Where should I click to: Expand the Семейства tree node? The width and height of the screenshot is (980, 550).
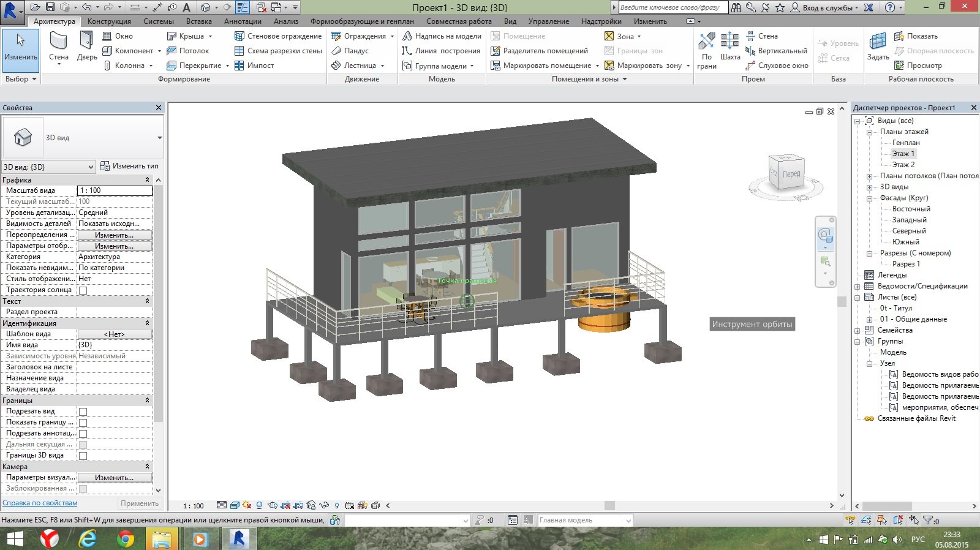[x=858, y=331]
